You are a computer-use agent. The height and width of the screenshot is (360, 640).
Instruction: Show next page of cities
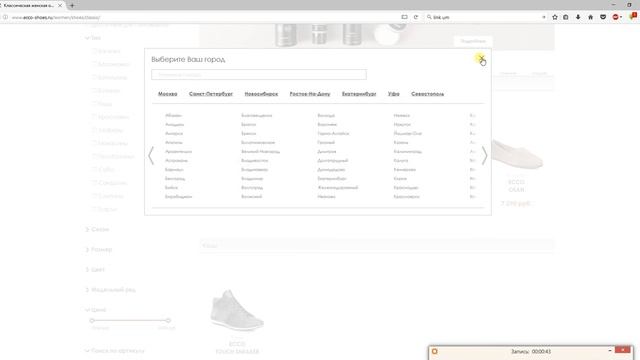pos(484,156)
